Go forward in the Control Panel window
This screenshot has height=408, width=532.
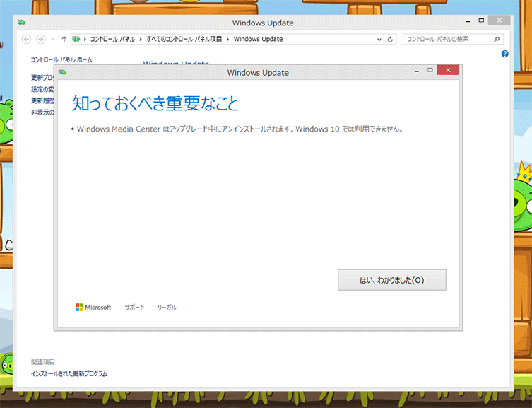41,40
